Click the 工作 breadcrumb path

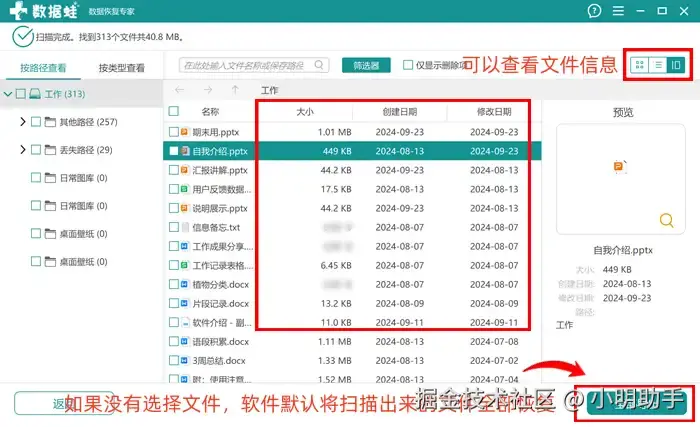point(270,90)
